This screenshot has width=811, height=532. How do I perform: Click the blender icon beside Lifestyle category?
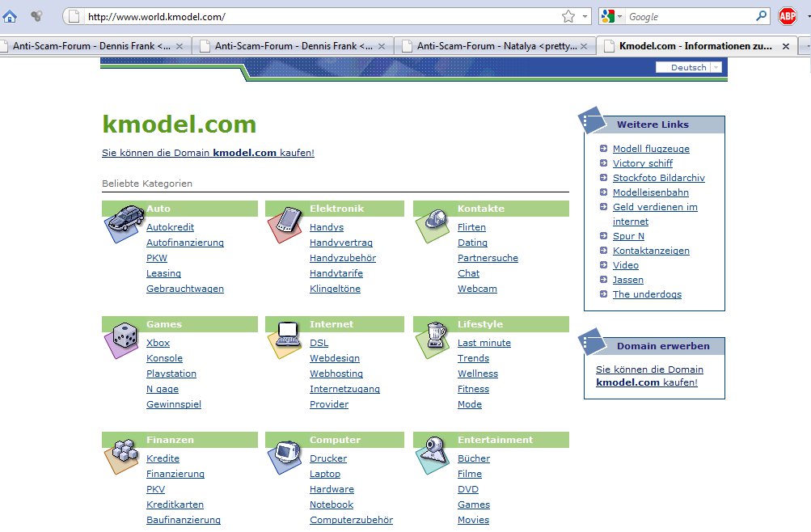pos(434,339)
